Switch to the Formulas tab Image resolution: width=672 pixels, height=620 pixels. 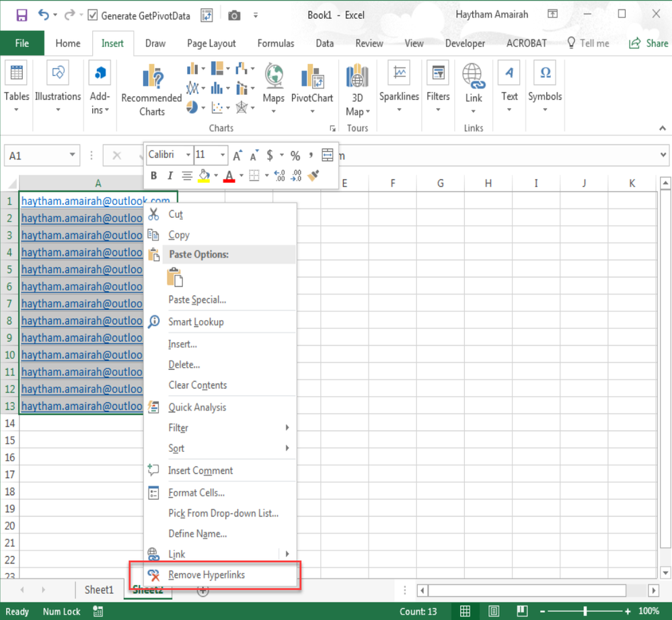pyautogui.click(x=276, y=43)
